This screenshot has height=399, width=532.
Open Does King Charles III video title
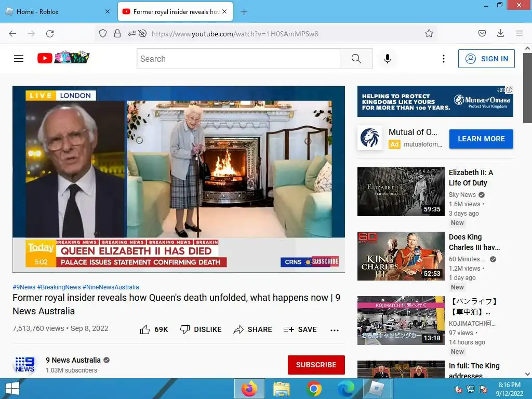click(474, 242)
